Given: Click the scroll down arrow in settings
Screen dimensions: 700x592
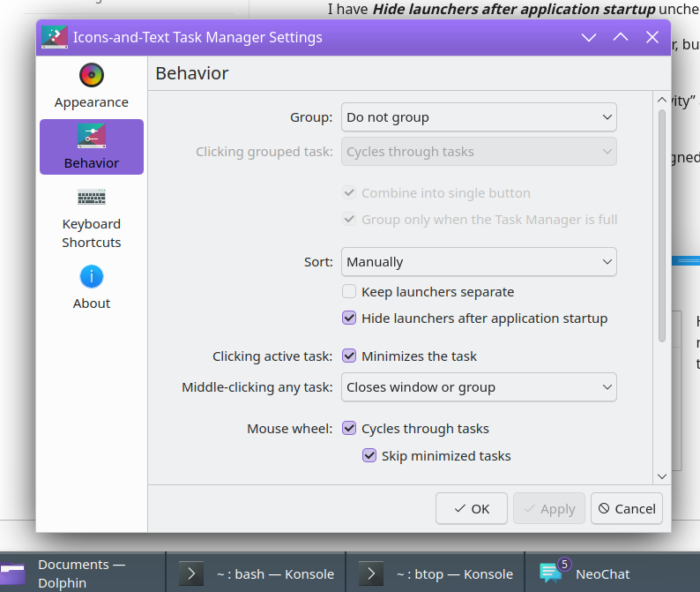Looking at the screenshot, I should point(662,476).
